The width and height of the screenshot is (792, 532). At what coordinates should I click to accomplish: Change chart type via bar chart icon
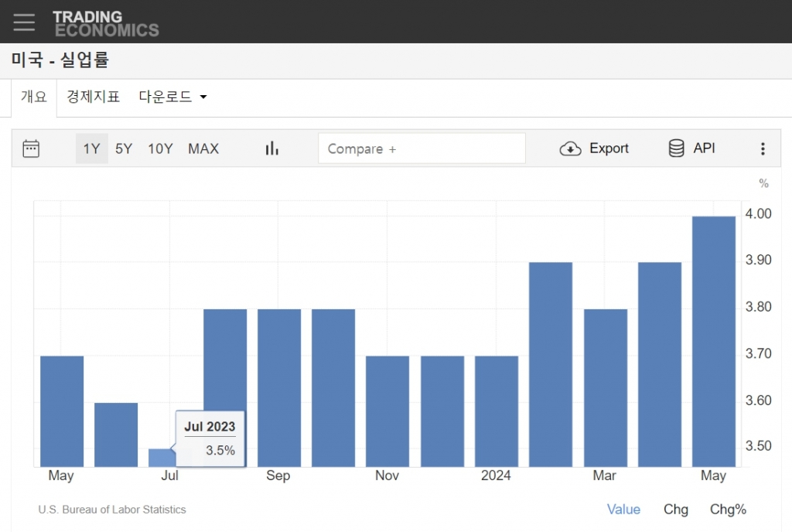271,148
